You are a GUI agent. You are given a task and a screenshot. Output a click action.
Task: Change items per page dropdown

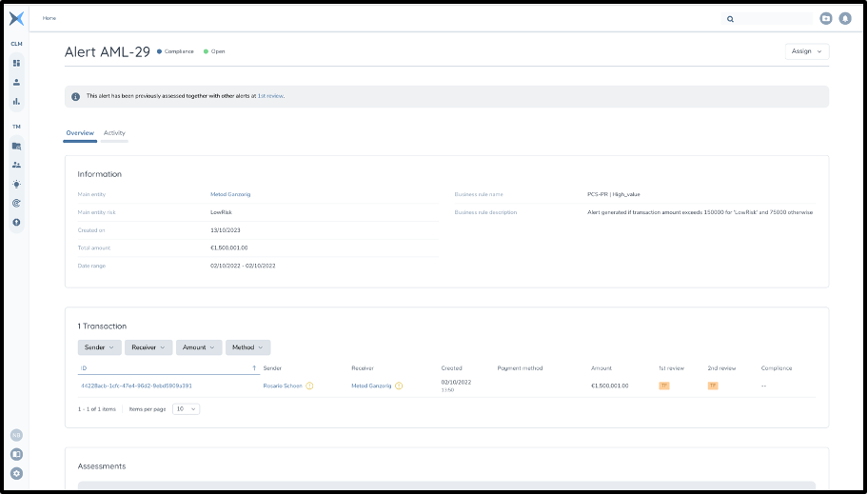point(186,408)
